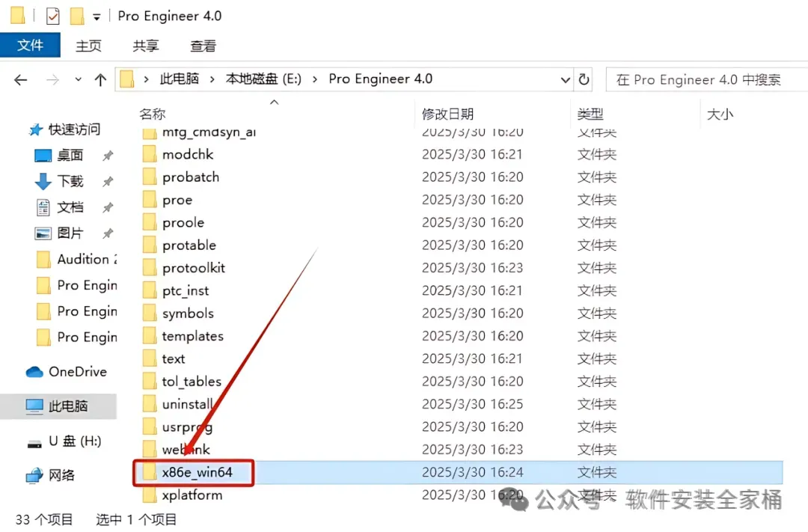
Task: Sort by the 名称 column header
Action: pos(152,114)
